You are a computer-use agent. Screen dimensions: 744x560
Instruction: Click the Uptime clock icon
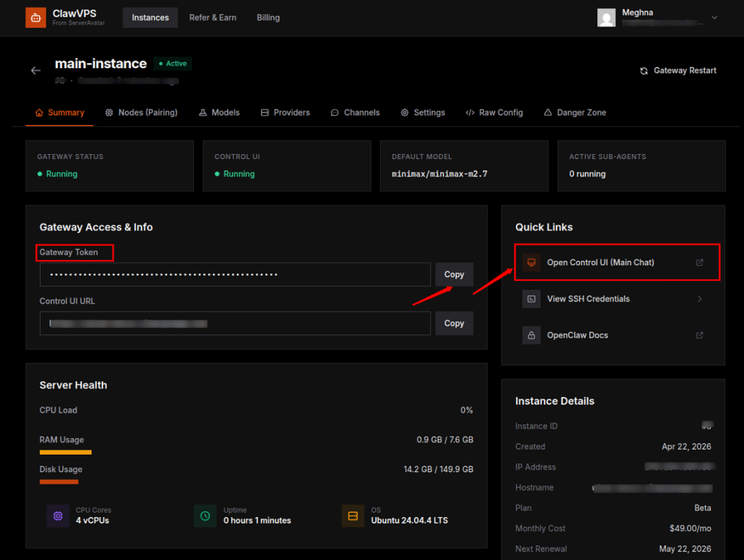205,516
